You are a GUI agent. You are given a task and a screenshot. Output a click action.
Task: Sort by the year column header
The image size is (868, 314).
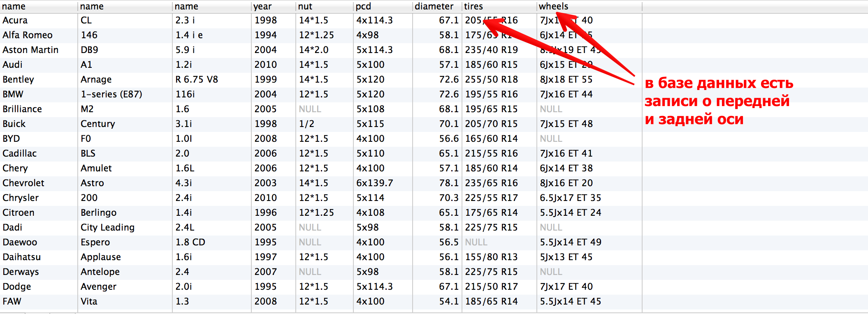click(273, 6)
